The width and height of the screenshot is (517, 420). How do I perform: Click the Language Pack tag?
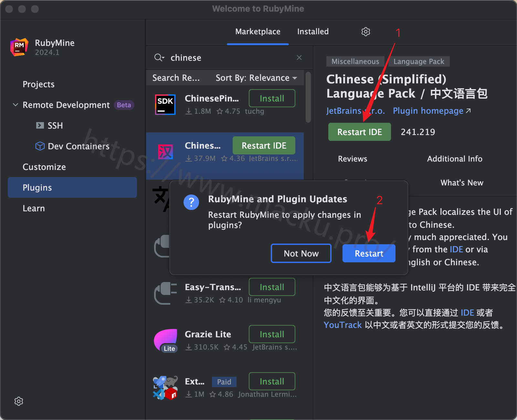pyautogui.click(x=419, y=61)
